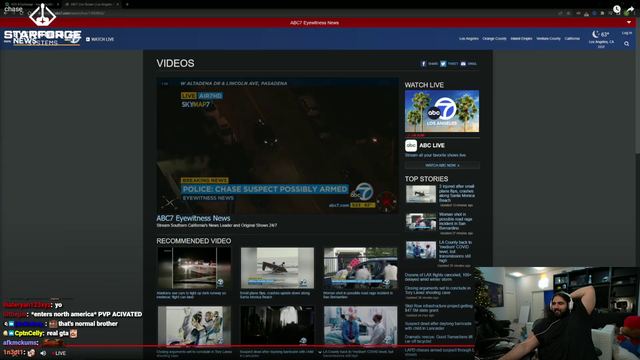Click the 2 injured plane crash headline text
The height and width of the screenshot is (360, 640).
(457, 193)
